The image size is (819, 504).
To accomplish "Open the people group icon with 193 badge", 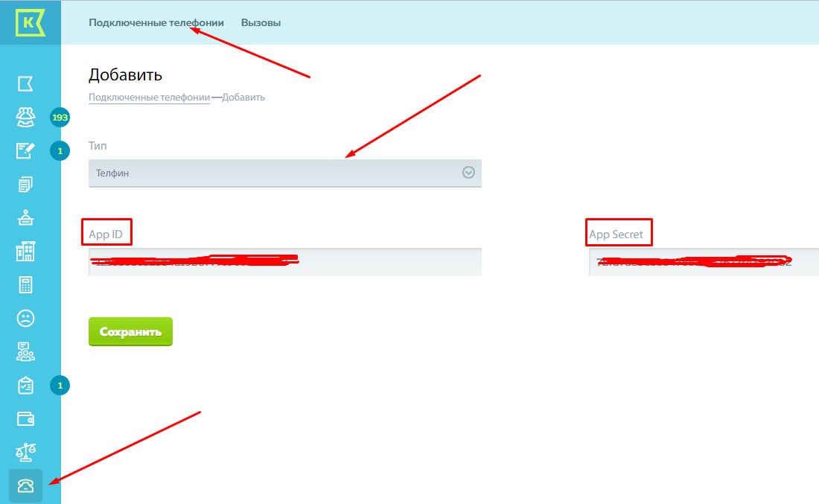I will pos(25,117).
